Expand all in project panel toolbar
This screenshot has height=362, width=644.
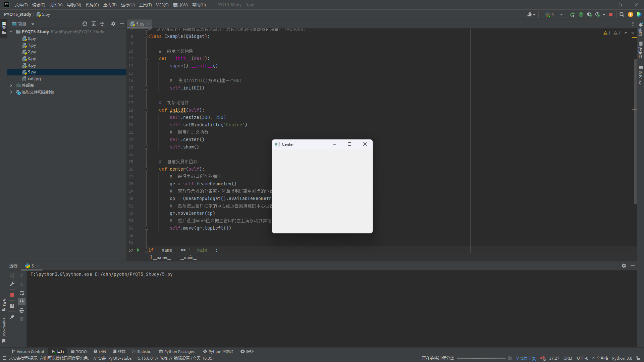94,24
